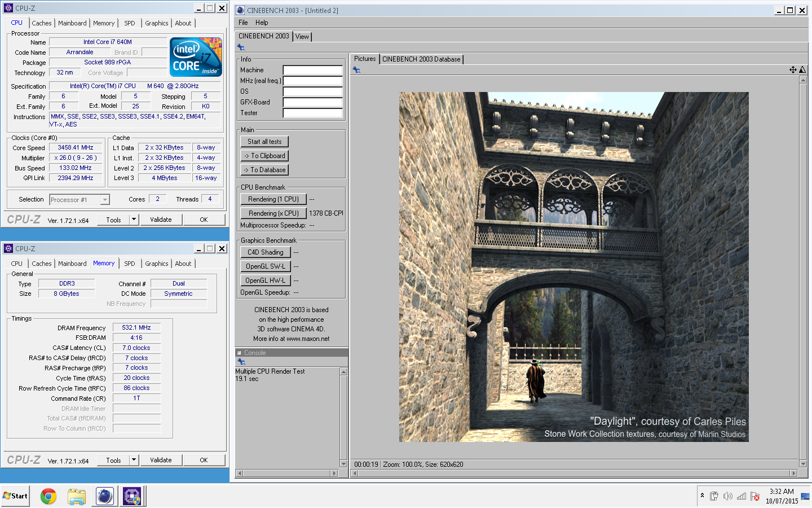Click the To Database button

tap(264, 170)
